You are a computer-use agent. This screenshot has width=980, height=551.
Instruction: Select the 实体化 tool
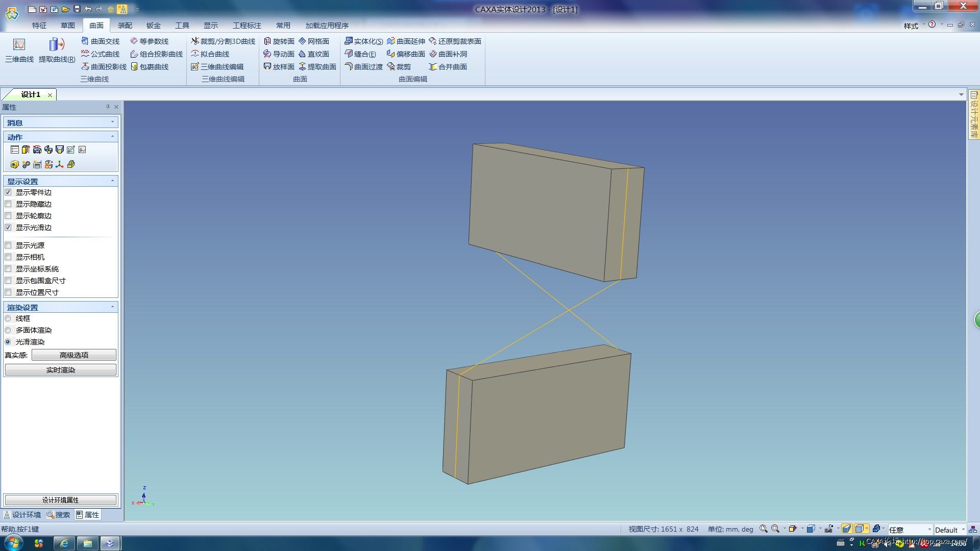pos(363,41)
